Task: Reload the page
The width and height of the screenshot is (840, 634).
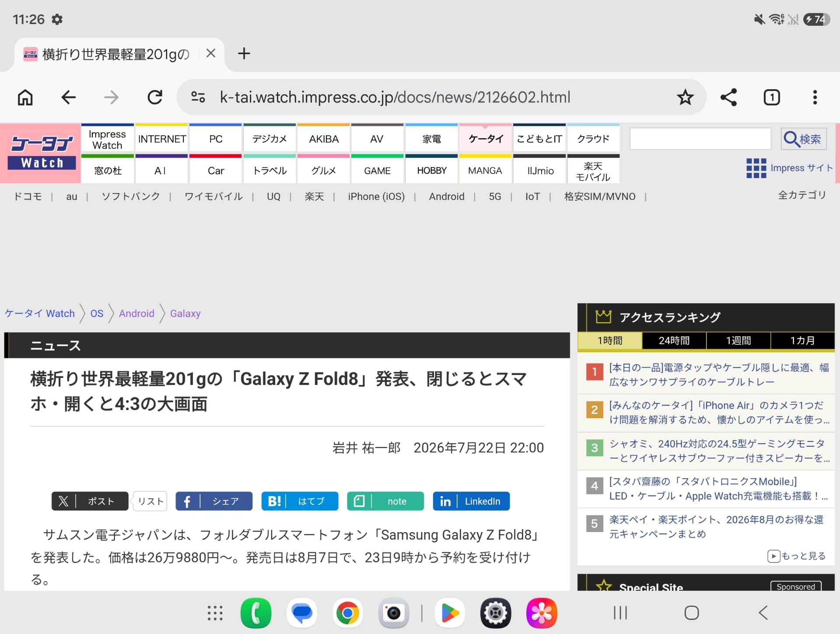Action: 155,97
